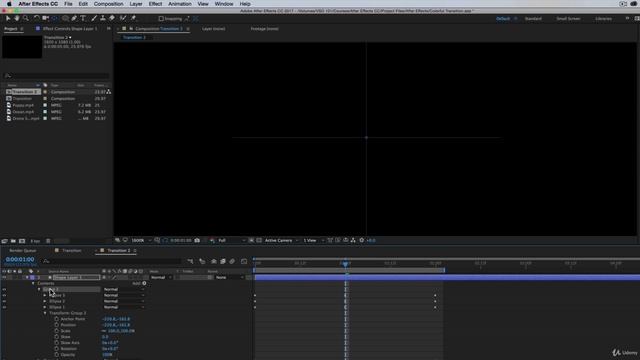
Task: Click the snapshot camera icon in viewer
Action: tap(197, 240)
